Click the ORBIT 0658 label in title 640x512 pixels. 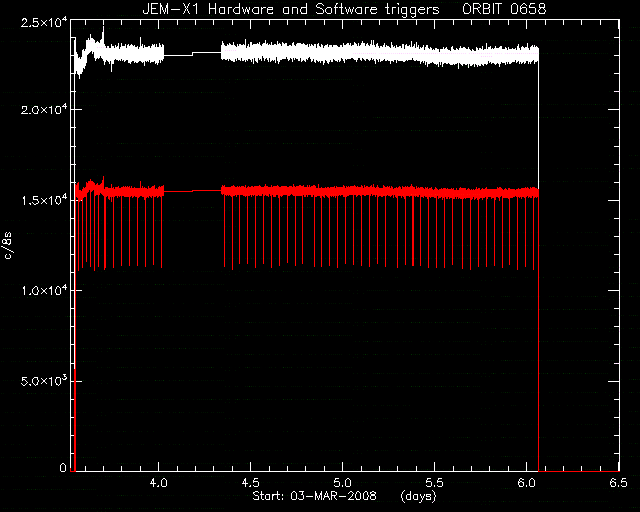click(x=504, y=9)
